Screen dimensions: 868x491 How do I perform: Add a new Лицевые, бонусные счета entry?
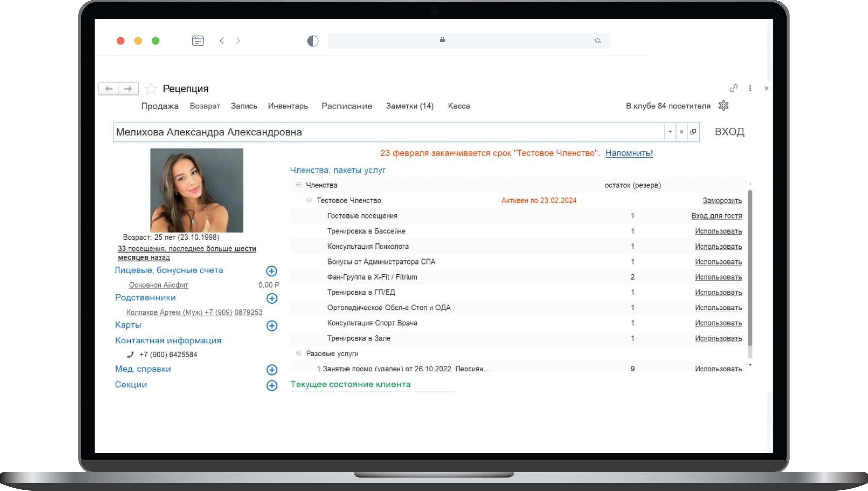coord(271,271)
